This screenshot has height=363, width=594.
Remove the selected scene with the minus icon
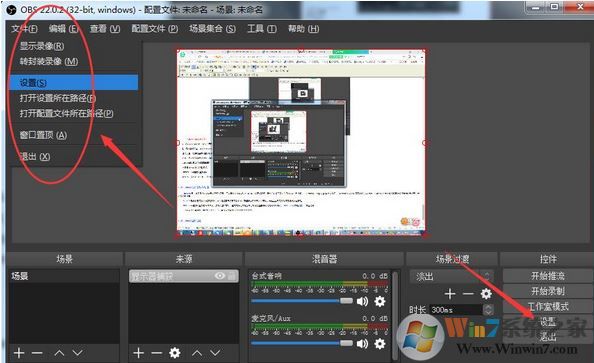pos(37,353)
